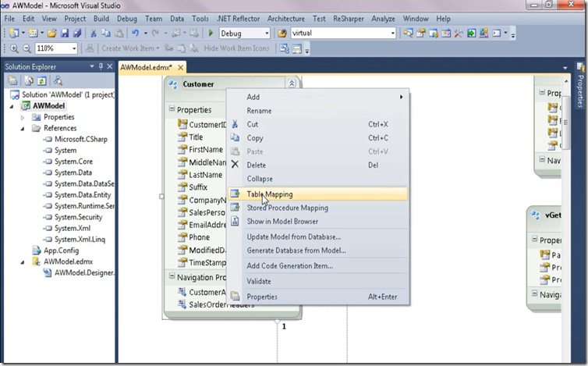
Task: Open Properties entry in context menu
Action: [x=318, y=297]
